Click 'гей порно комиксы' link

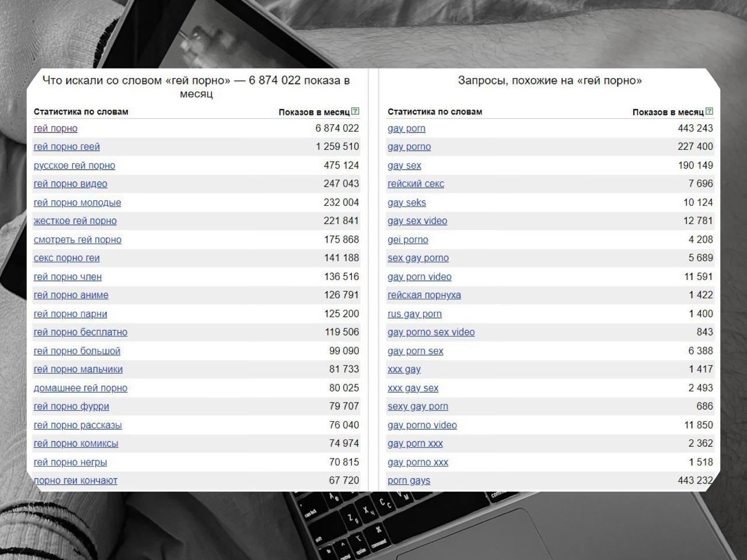tap(76, 444)
